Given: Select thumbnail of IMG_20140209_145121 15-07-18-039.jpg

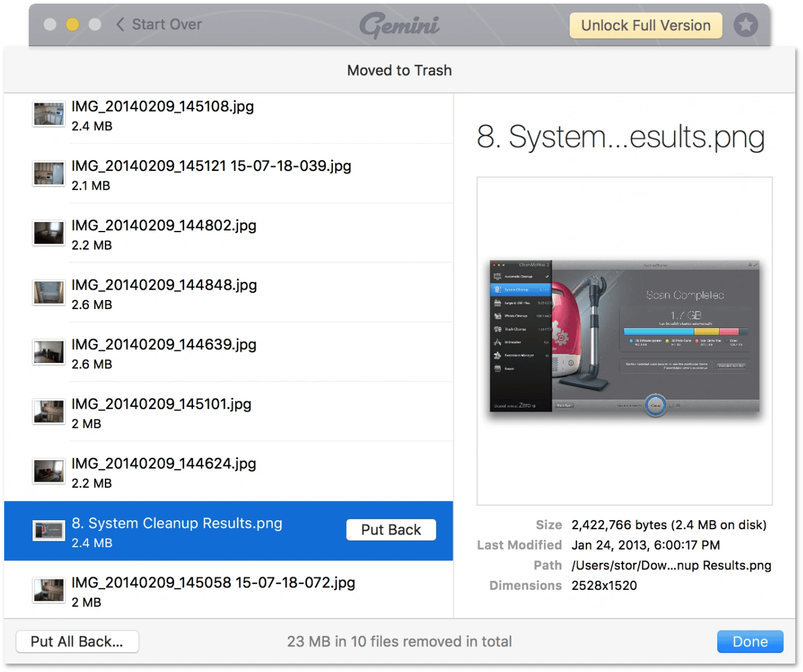Looking at the screenshot, I should tap(49, 174).
